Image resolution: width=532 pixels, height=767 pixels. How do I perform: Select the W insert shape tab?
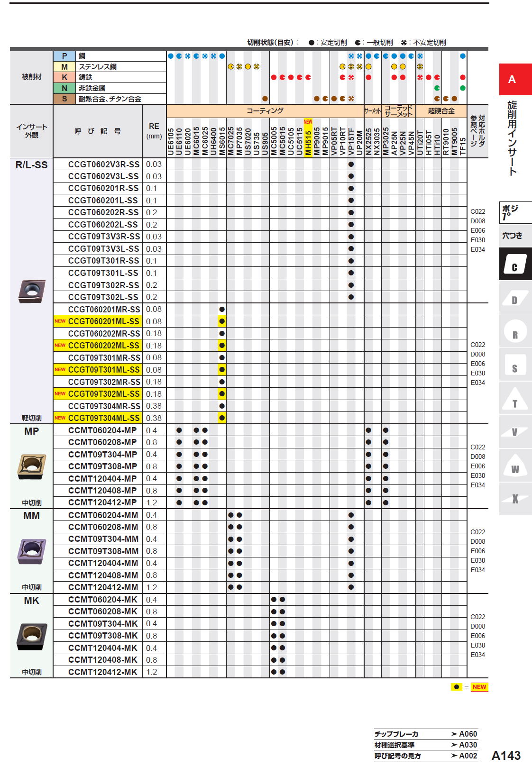pos(515,466)
